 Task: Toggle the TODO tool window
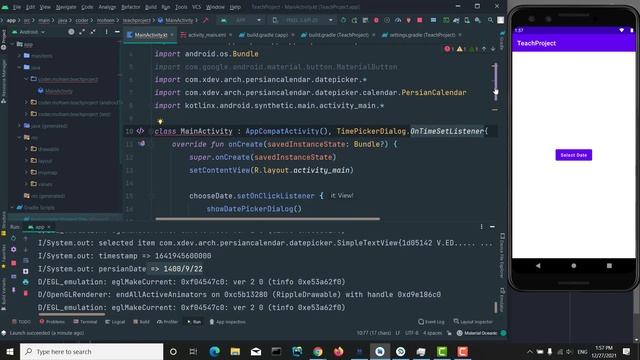[x=21, y=322]
